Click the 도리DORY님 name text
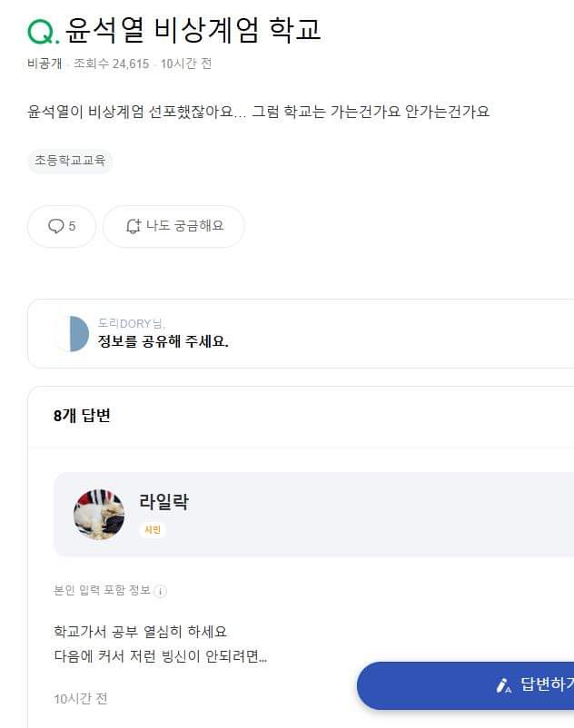The image size is (574, 728). coord(131,323)
